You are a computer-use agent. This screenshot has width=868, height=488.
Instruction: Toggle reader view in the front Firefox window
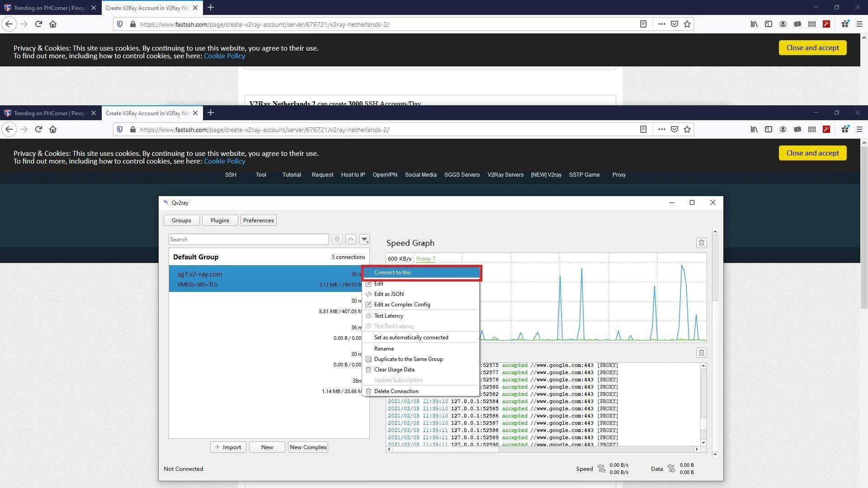[643, 130]
